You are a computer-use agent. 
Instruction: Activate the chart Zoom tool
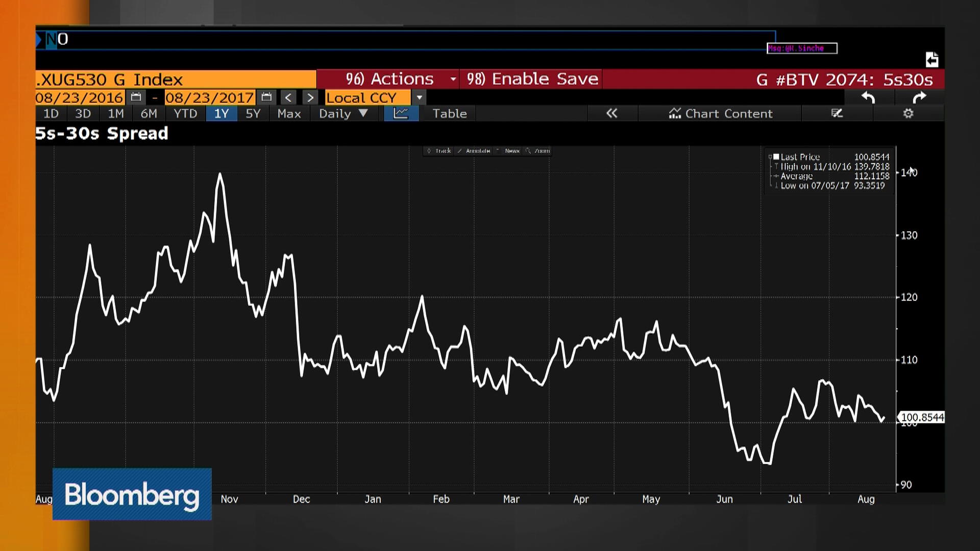[540, 151]
